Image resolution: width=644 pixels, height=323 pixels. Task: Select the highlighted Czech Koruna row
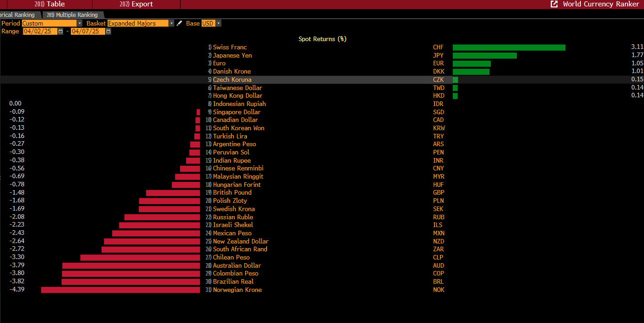point(322,79)
